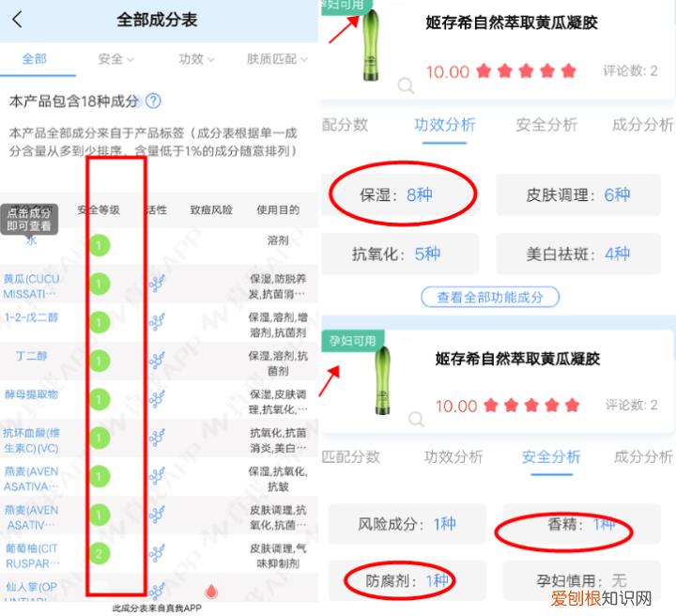Open the 抗坏血酸(维生素C) ingredient link
Image resolution: width=676 pixels, height=616 pixels.
coord(31,440)
